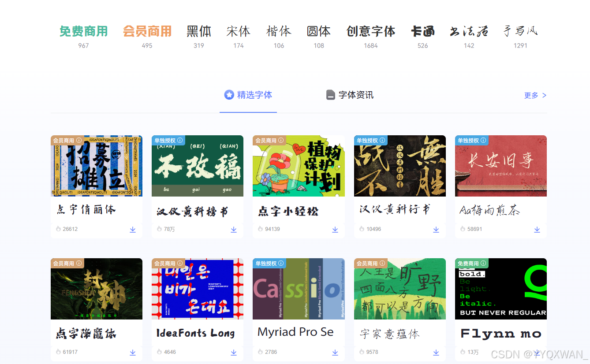Open the BUT NEVER REGULAR preview image
The image size is (590, 364).
[501, 289]
